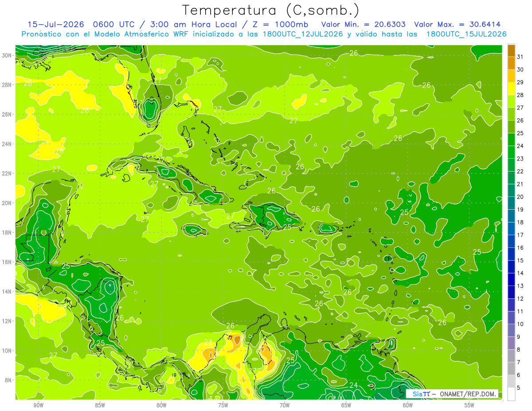Click the blue swatch between 16 and 17
Image resolution: width=532 pixels, height=411 pixels.
pos(511,242)
